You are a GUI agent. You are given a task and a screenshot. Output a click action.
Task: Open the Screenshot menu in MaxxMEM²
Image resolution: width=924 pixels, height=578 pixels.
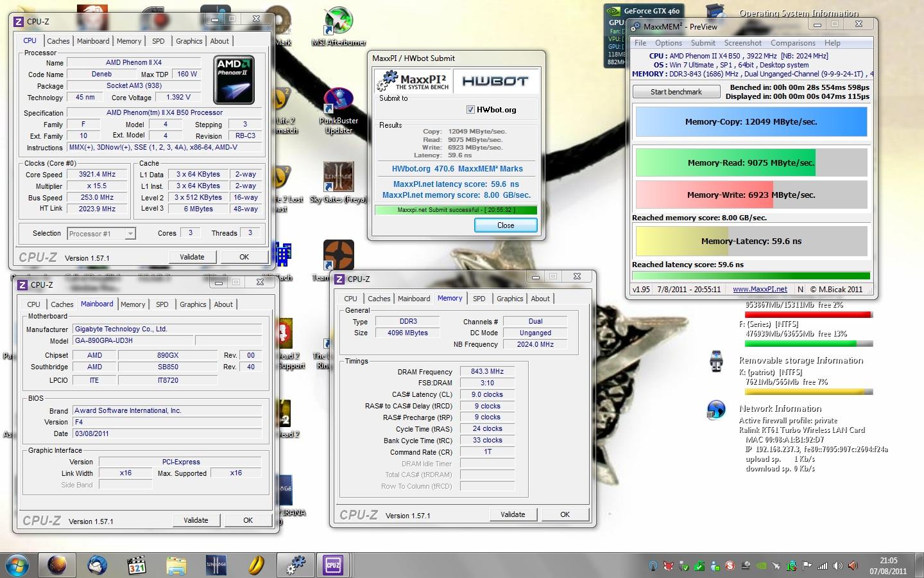point(743,43)
